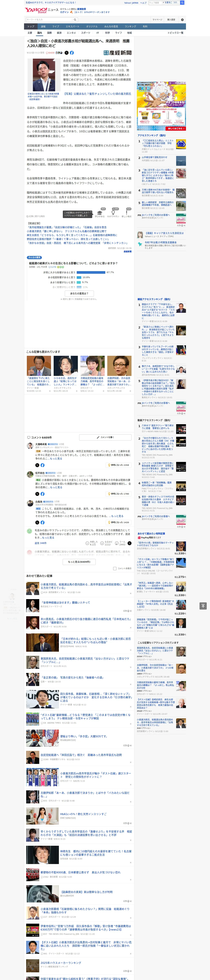Image resolution: width=210 pixels, height=980 pixels.
Task: Share 白鳥浩's comment on X
Action: [37, 522]
